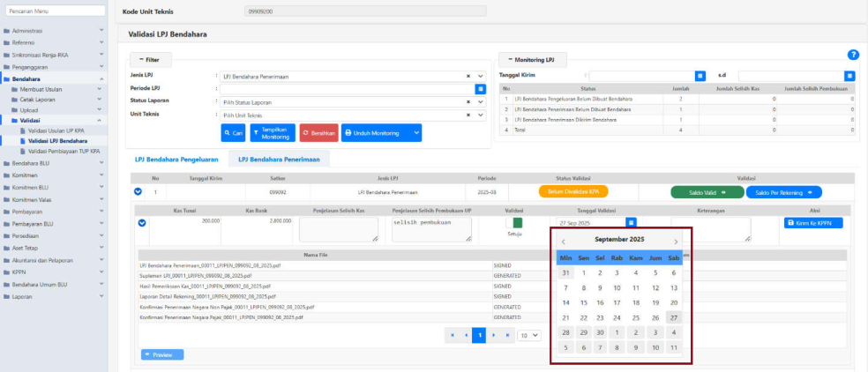The width and height of the screenshot is (868, 372).
Task: Open Validasi Usulan UP KPA in the sidebar
Action: click(62, 130)
